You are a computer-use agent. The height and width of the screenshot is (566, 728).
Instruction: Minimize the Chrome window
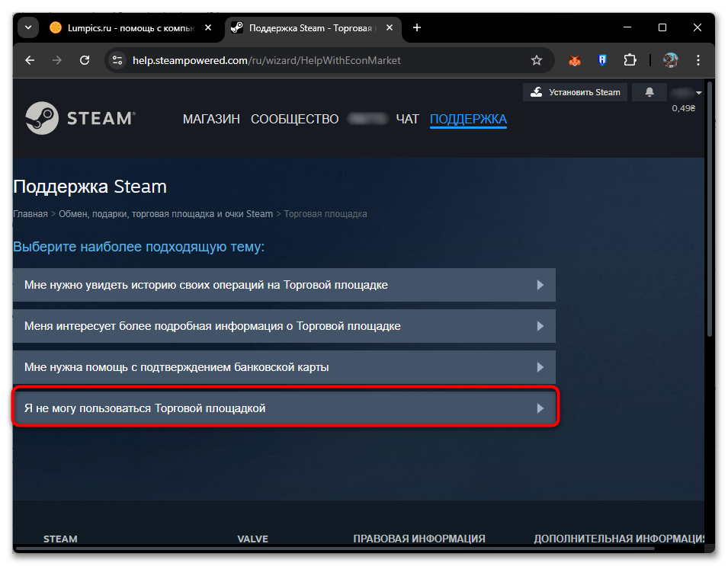pos(627,28)
